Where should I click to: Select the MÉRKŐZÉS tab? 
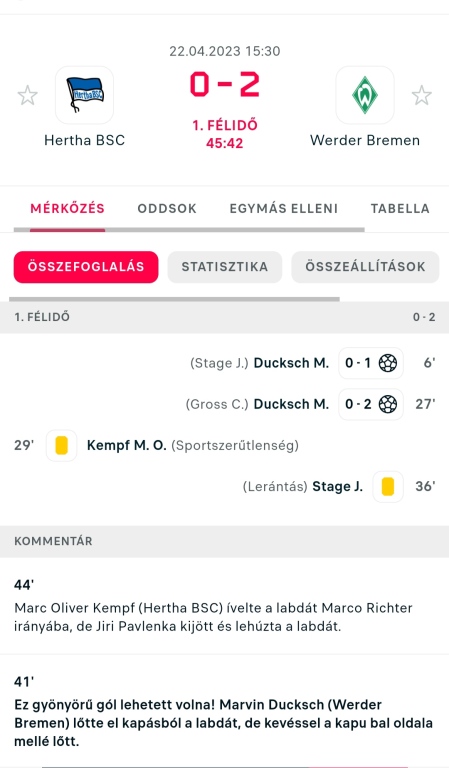(68, 208)
